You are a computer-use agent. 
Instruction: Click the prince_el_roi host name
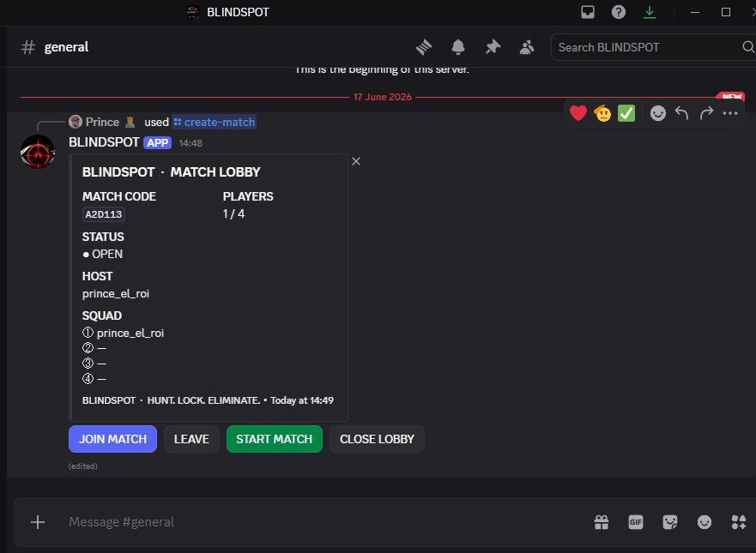point(116,294)
